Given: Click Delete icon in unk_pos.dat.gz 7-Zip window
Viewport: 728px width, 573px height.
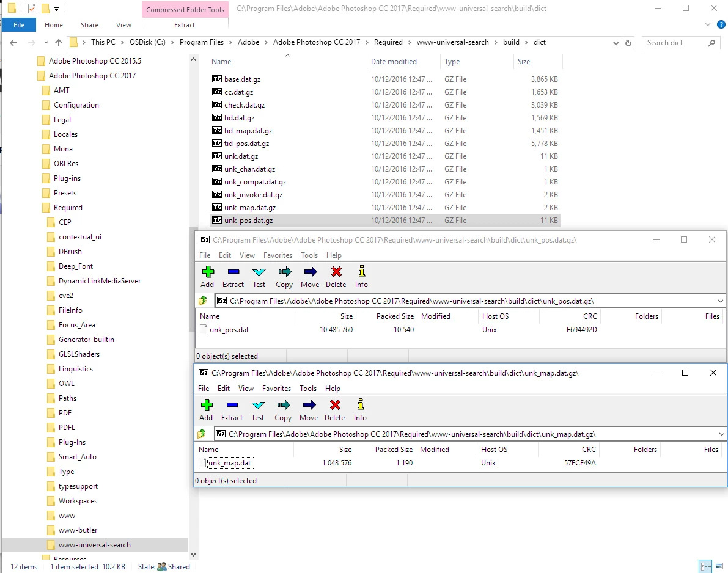Looking at the screenshot, I should point(336,272).
